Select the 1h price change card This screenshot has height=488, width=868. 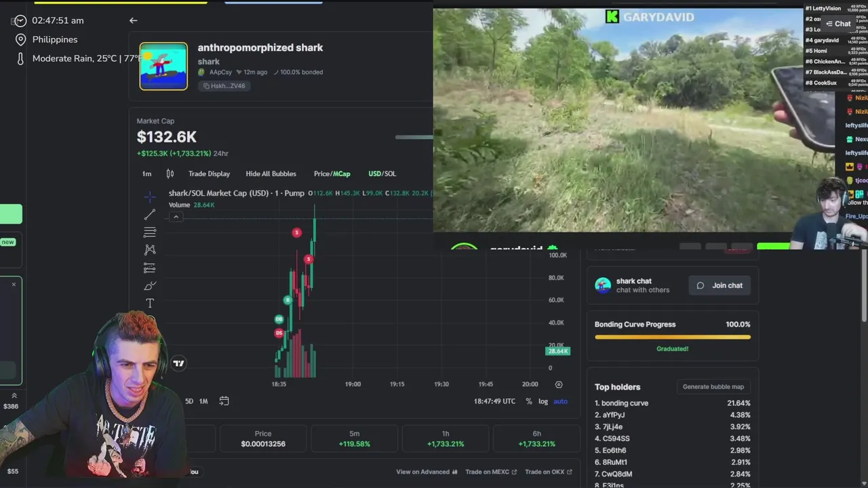click(446, 439)
